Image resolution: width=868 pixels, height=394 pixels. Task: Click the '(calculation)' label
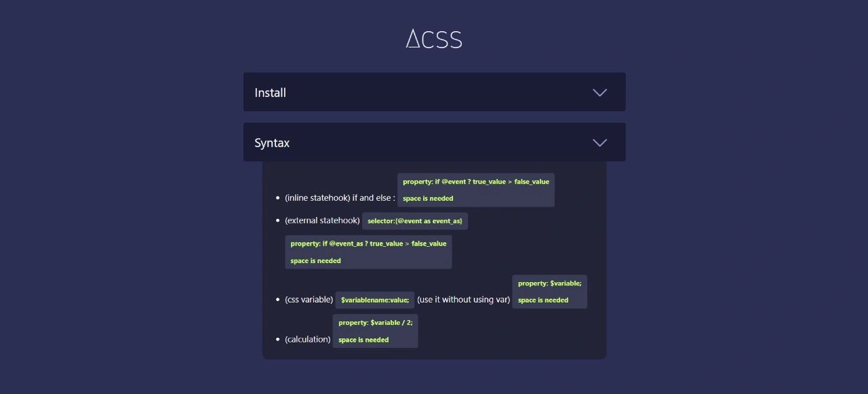click(308, 339)
